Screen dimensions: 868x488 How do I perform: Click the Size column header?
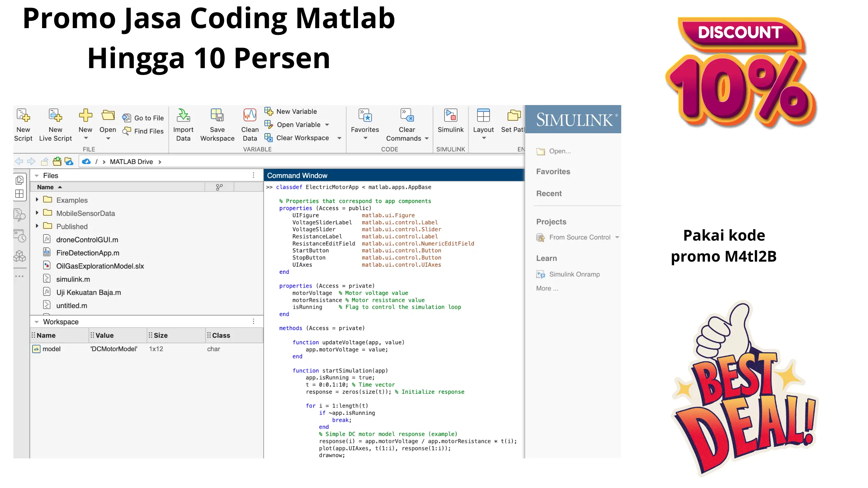(x=176, y=335)
